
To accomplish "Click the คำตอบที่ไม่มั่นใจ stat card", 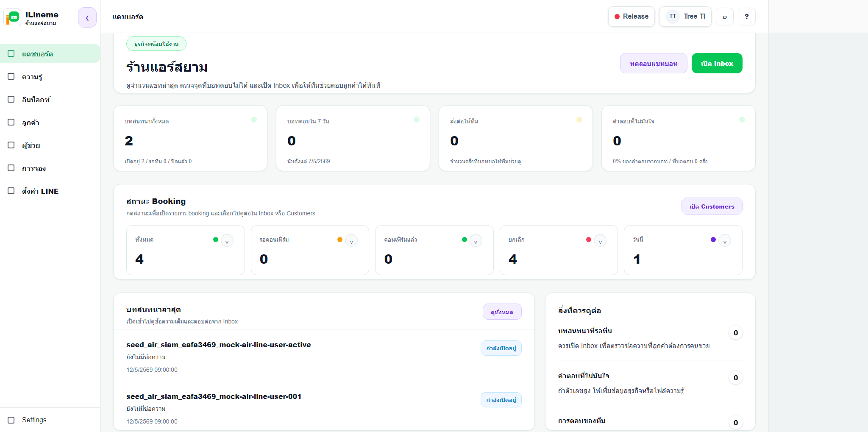I will (679, 138).
